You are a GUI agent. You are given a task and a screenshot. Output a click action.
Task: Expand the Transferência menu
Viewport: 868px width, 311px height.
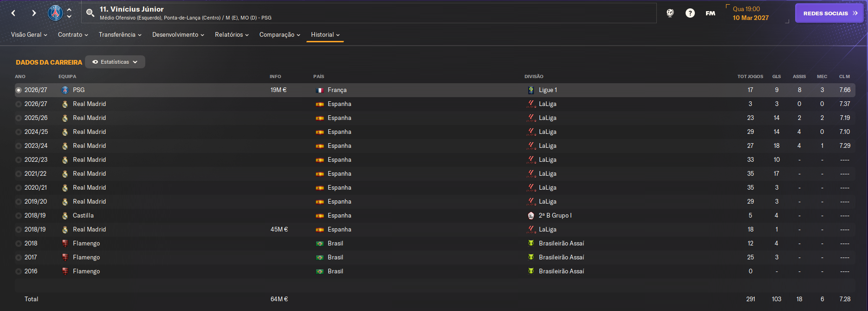[120, 35]
